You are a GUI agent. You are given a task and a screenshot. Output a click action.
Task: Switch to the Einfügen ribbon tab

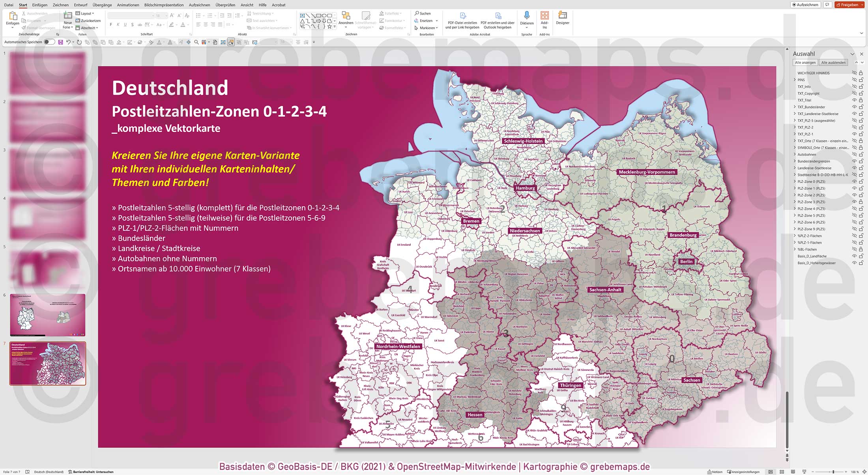(40, 5)
